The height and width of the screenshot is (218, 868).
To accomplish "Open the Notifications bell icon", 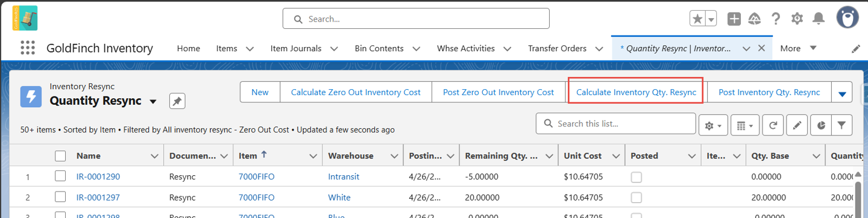I will tap(818, 19).
